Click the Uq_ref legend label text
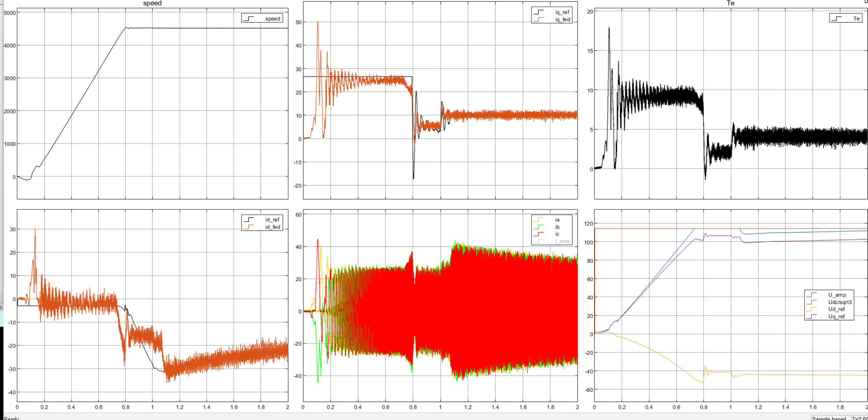 [x=836, y=317]
